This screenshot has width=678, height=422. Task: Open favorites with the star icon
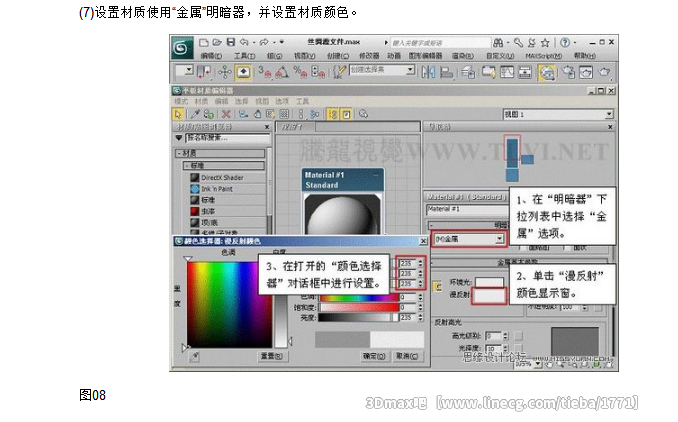tap(545, 42)
